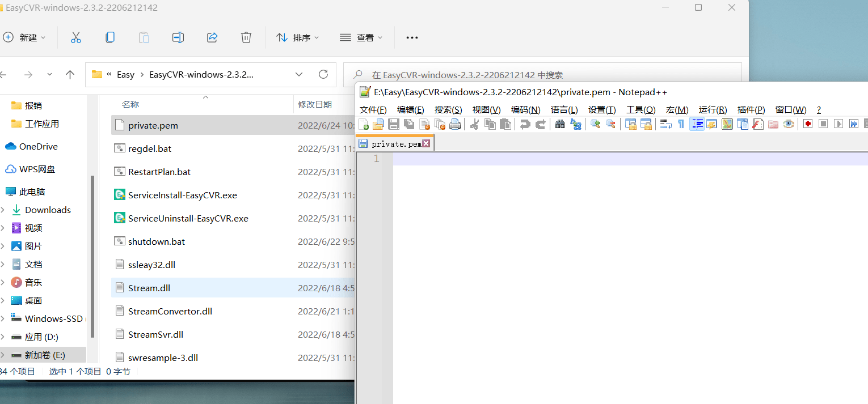
Task: Click Cut scissors icon in File Explorer
Action: (76, 37)
